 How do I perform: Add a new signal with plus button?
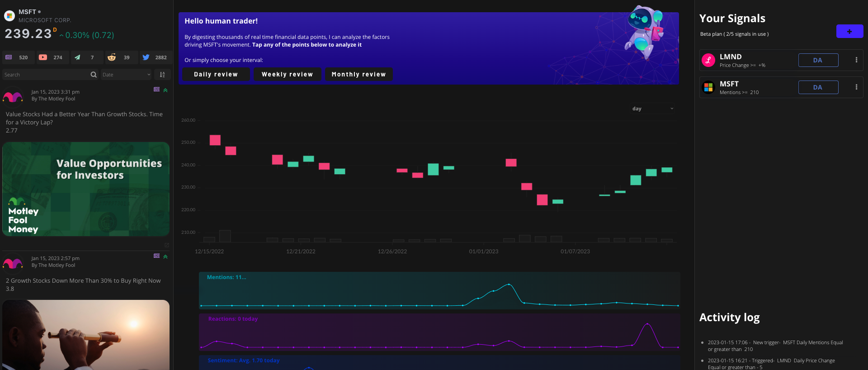(849, 31)
